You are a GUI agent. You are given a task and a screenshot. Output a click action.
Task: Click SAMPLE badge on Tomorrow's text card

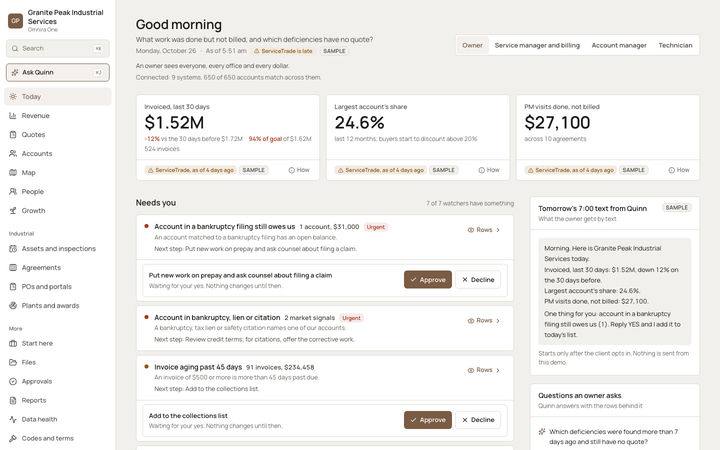(x=677, y=208)
